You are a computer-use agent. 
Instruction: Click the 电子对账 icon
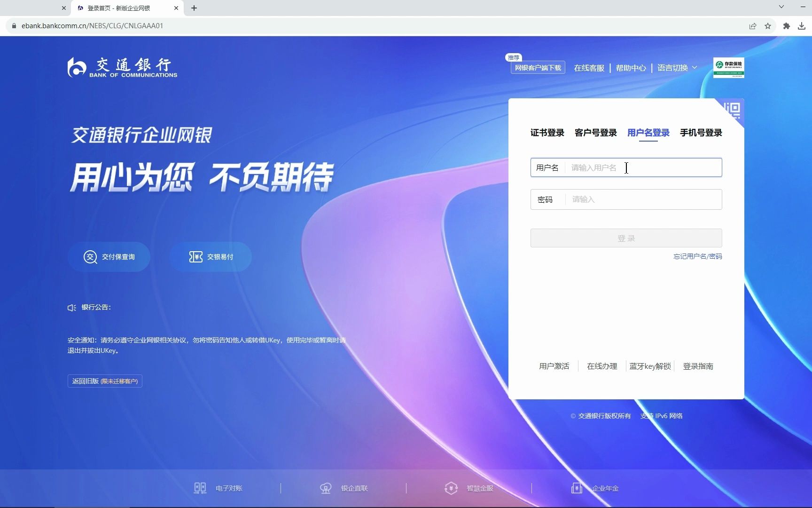tap(200, 488)
